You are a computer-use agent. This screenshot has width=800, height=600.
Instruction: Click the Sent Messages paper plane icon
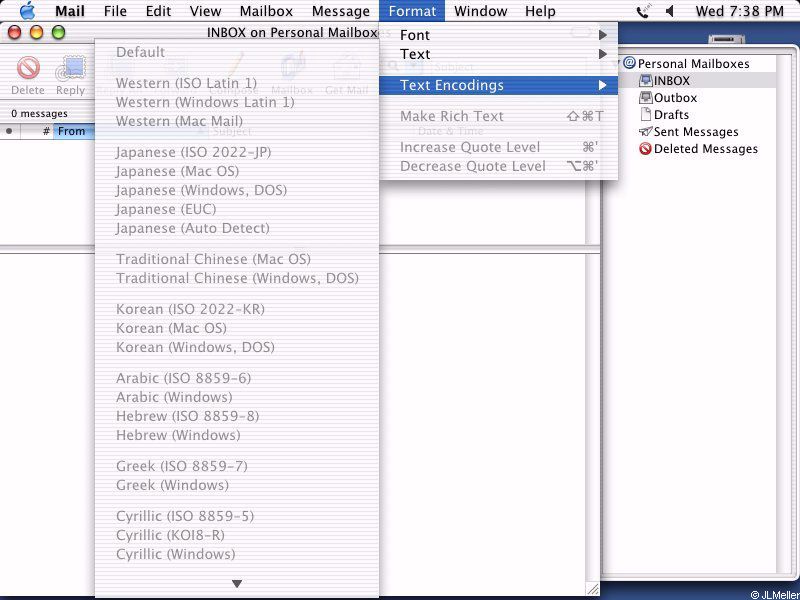pos(645,131)
